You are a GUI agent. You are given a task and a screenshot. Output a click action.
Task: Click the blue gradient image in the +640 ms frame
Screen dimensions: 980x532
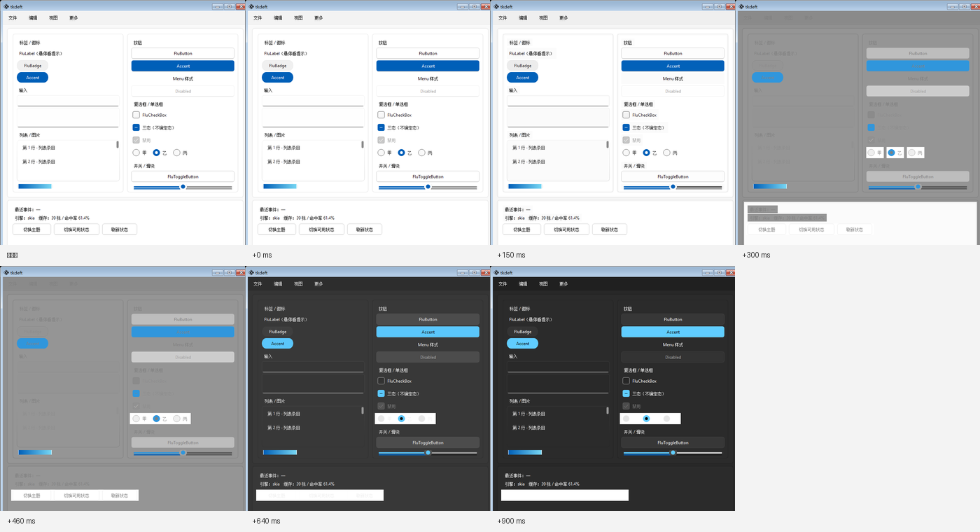pos(280,452)
